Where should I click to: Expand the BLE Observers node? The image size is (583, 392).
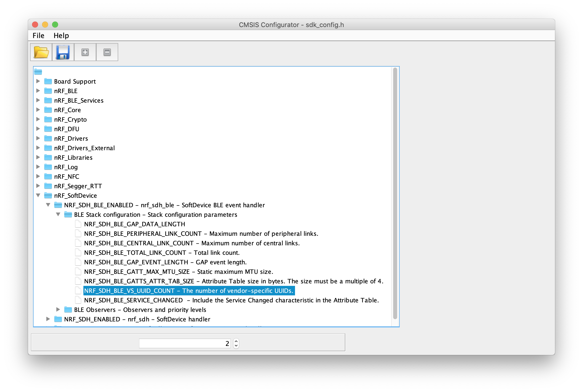pos(58,310)
